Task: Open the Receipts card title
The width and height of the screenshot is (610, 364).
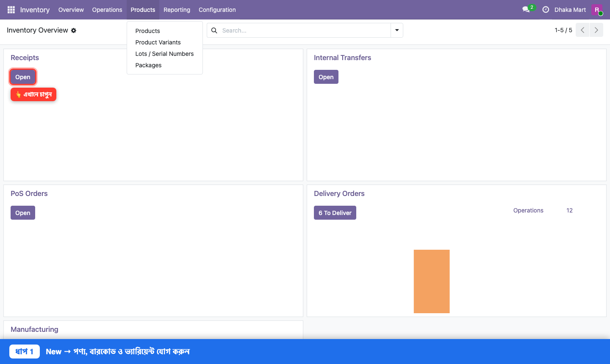Action: tap(25, 58)
